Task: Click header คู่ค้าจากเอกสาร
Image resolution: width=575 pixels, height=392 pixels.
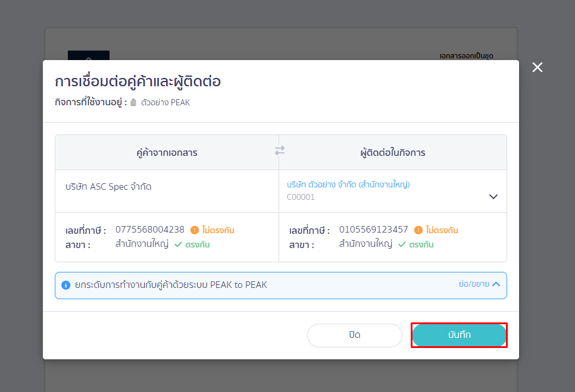Action: pyautogui.click(x=167, y=152)
